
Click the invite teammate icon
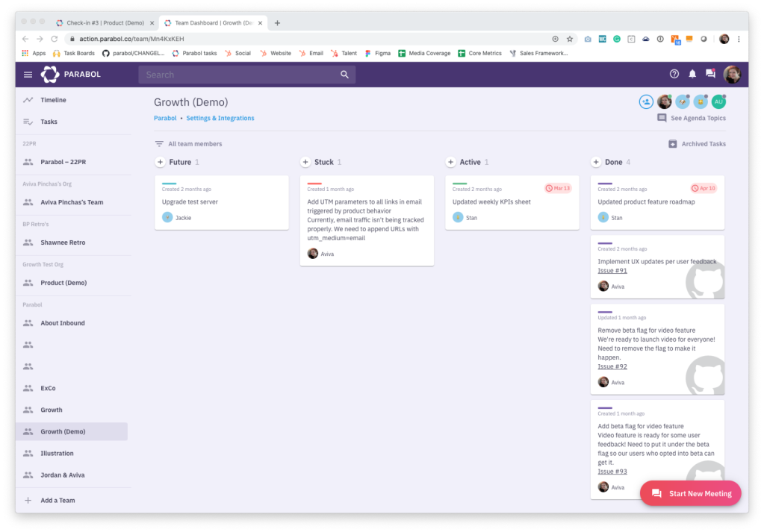coord(645,101)
